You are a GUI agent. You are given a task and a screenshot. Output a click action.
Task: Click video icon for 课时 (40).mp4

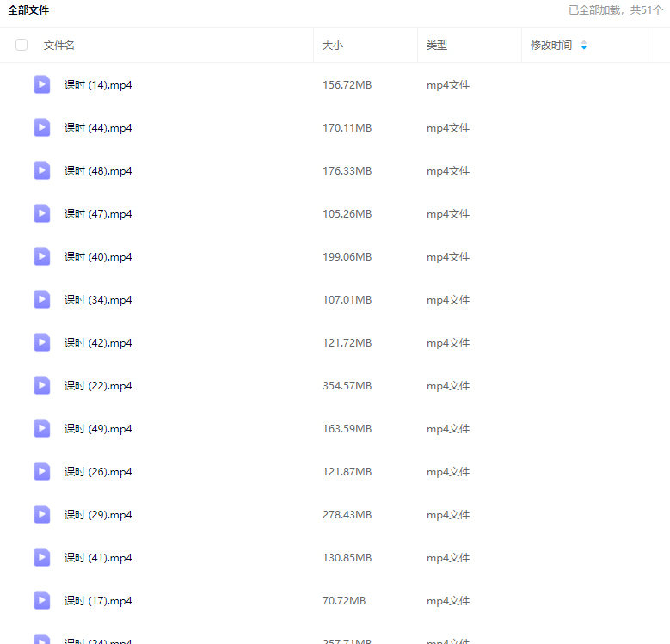pyautogui.click(x=42, y=256)
